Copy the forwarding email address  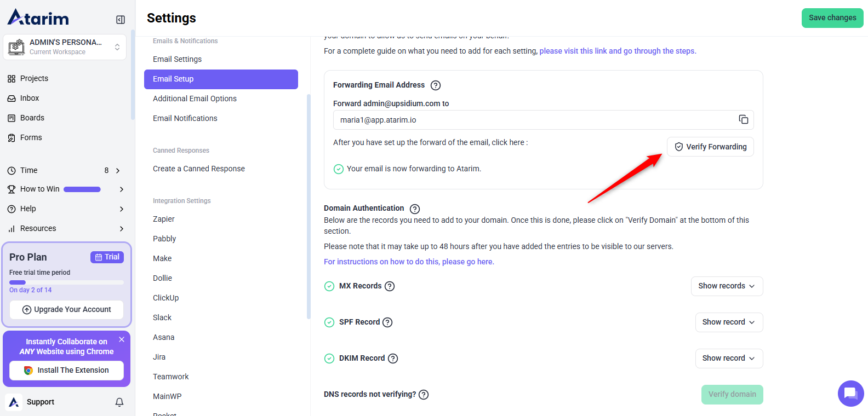743,119
